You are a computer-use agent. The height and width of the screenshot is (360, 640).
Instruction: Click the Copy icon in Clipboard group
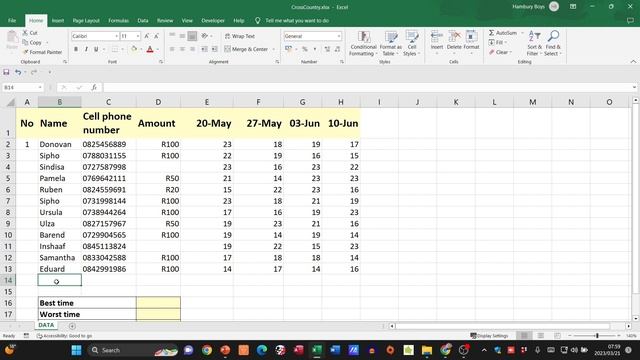25,42
